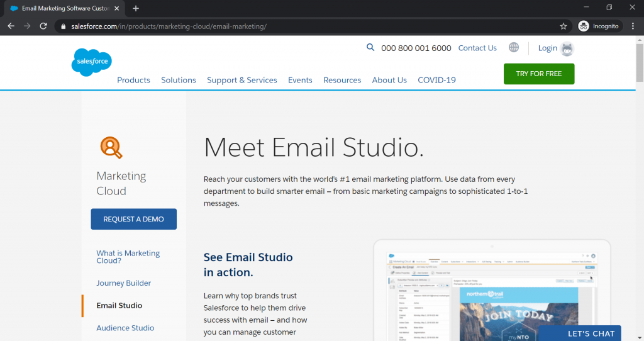Select Email Studio in the sidebar
Image resolution: width=644 pixels, height=341 pixels.
[x=119, y=305]
